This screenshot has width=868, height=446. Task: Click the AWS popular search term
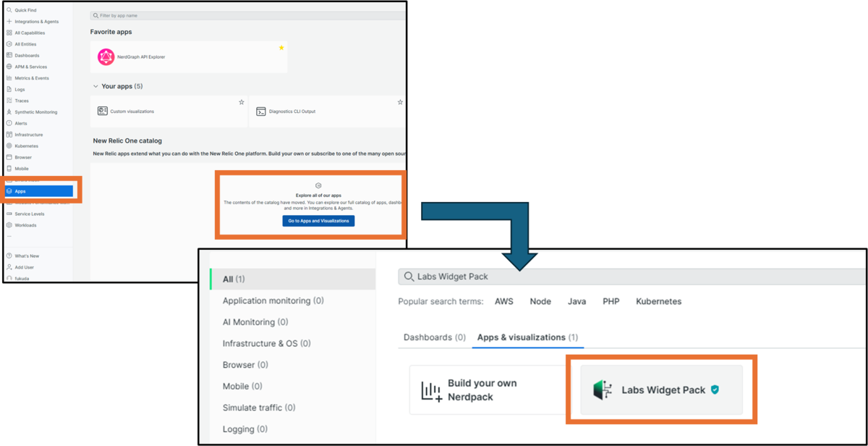pyautogui.click(x=504, y=301)
